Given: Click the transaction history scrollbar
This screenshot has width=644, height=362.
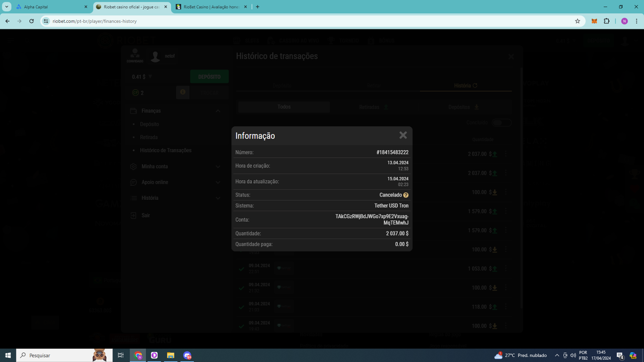Looking at the screenshot, I should (x=522, y=189).
